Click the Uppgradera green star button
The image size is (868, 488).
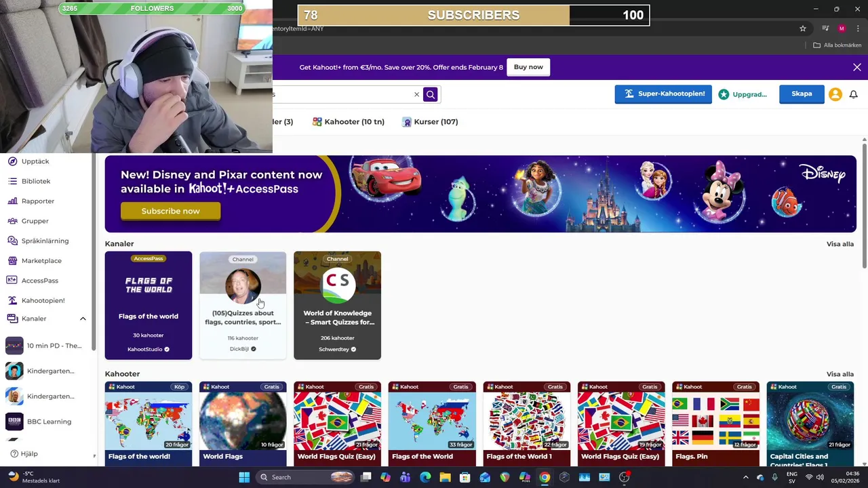pyautogui.click(x=743, y=94)
